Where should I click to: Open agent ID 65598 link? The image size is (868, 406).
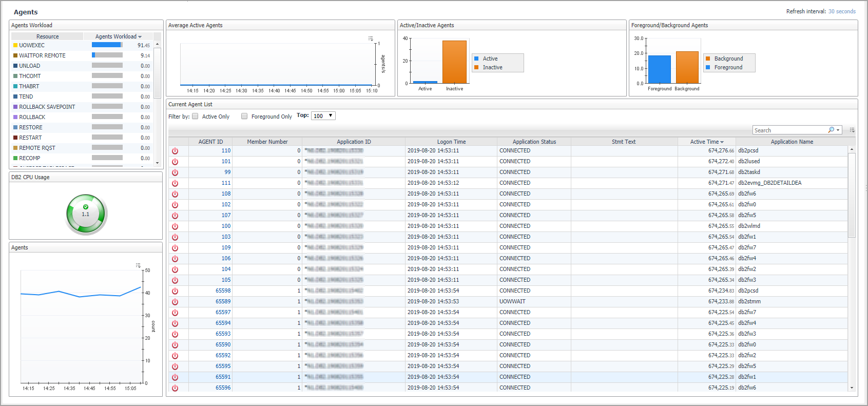[x=223, y=291]
